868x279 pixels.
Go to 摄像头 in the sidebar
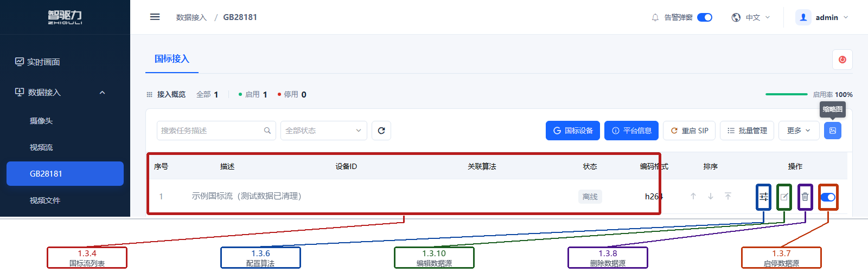click(x=65, y=121)
